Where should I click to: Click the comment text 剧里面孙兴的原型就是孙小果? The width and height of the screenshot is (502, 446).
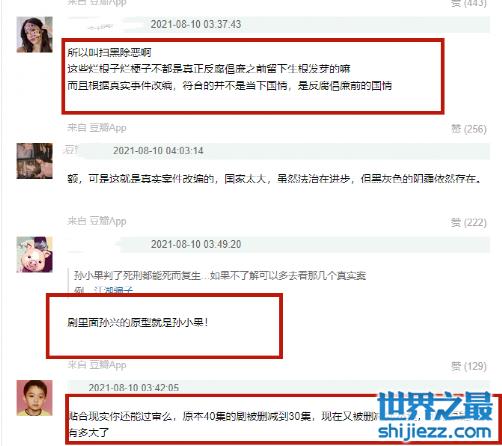coord(137,322)
